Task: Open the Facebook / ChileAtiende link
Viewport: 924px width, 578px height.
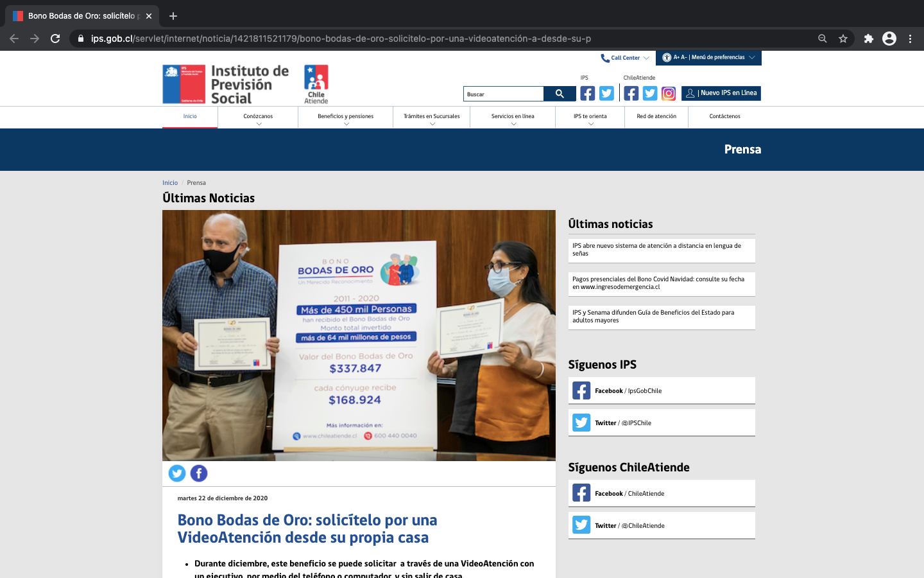Action: [662, 493]
